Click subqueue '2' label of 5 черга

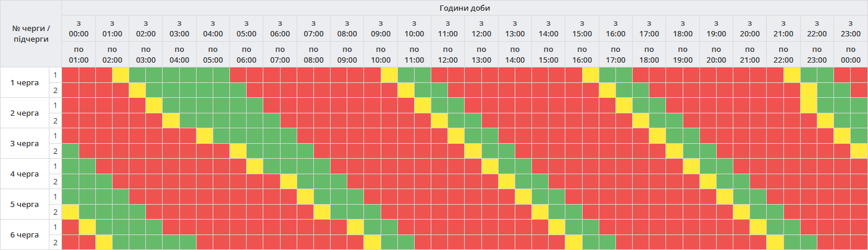click(55, 212)
